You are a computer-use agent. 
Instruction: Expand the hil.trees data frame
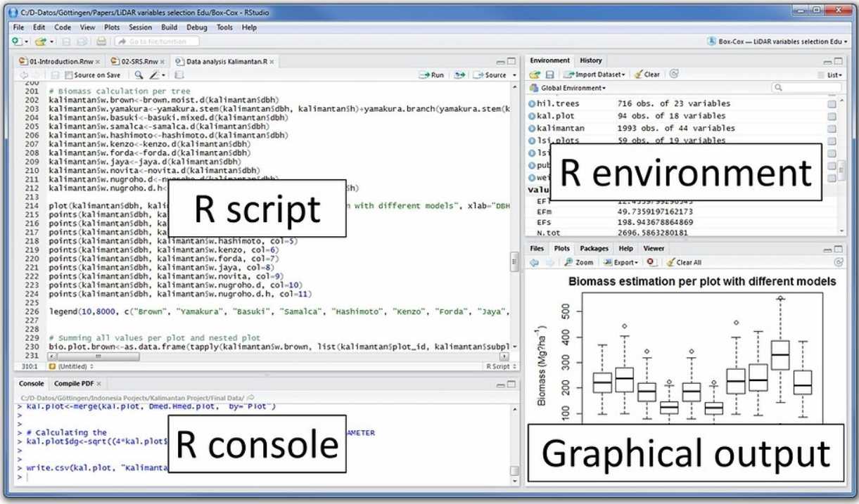point(532,103)
